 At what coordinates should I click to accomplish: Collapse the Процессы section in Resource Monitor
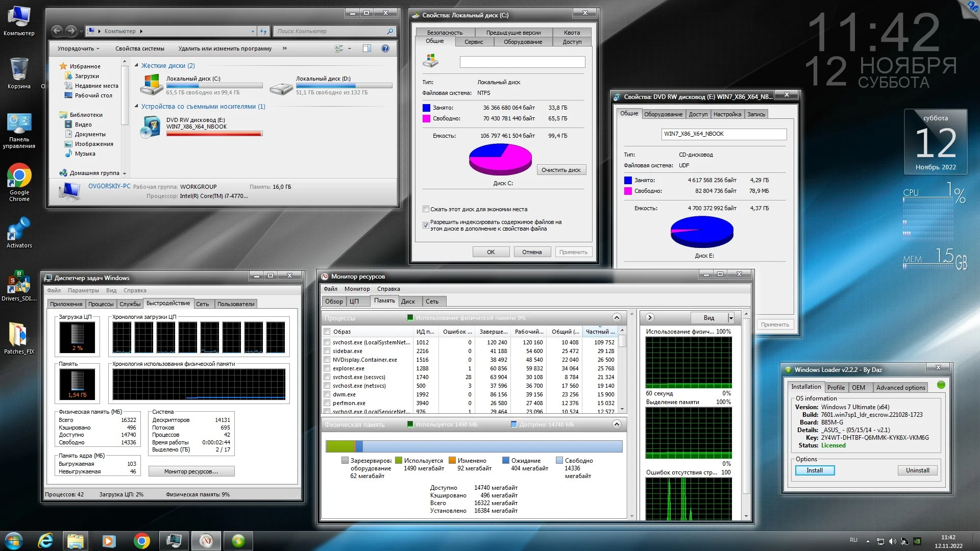(x=617, y=318)
